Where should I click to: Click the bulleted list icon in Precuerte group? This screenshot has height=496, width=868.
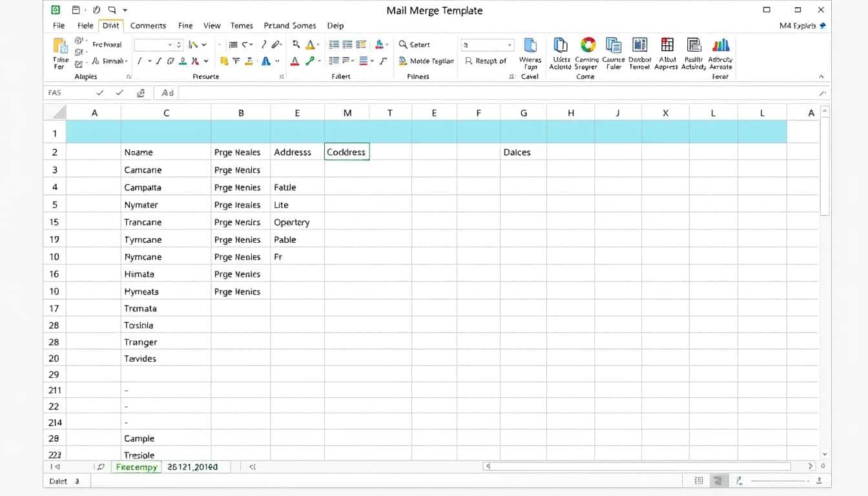point(233,45)
